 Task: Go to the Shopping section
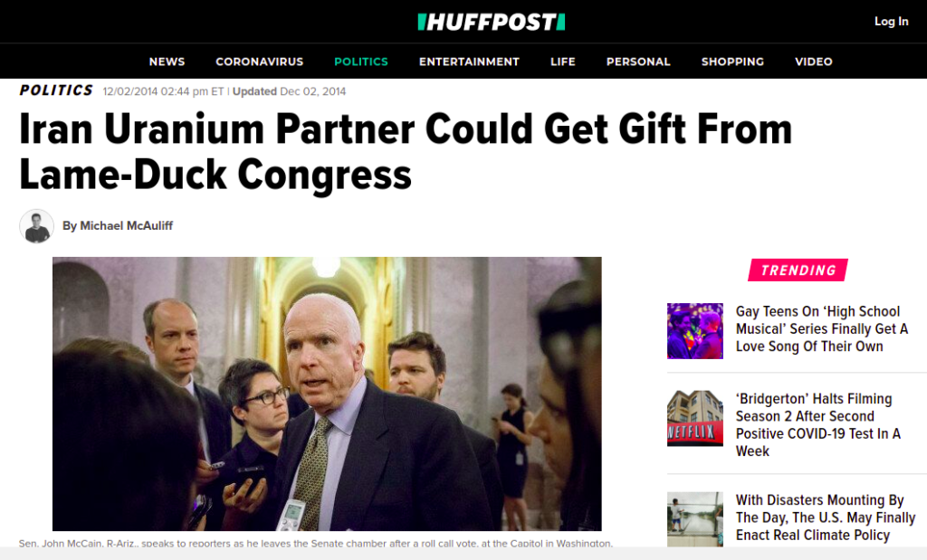732,62
